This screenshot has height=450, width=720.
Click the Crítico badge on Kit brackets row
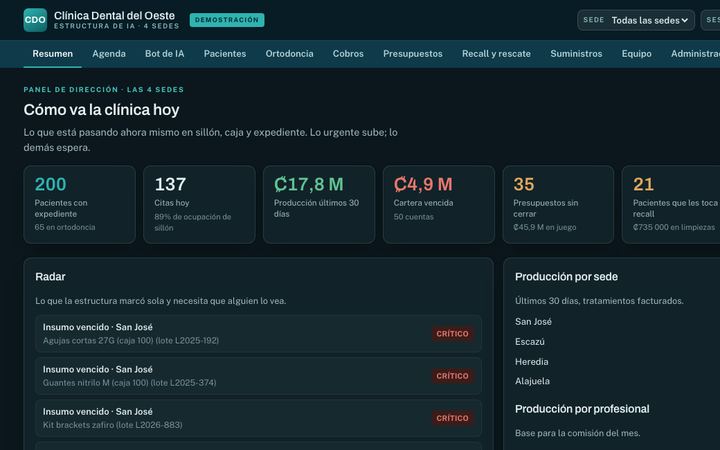452,418
